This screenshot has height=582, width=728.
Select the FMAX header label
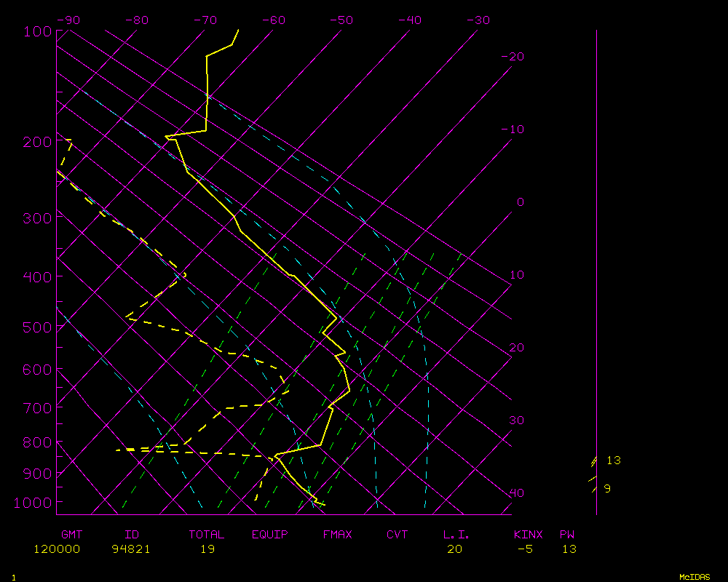337,535
